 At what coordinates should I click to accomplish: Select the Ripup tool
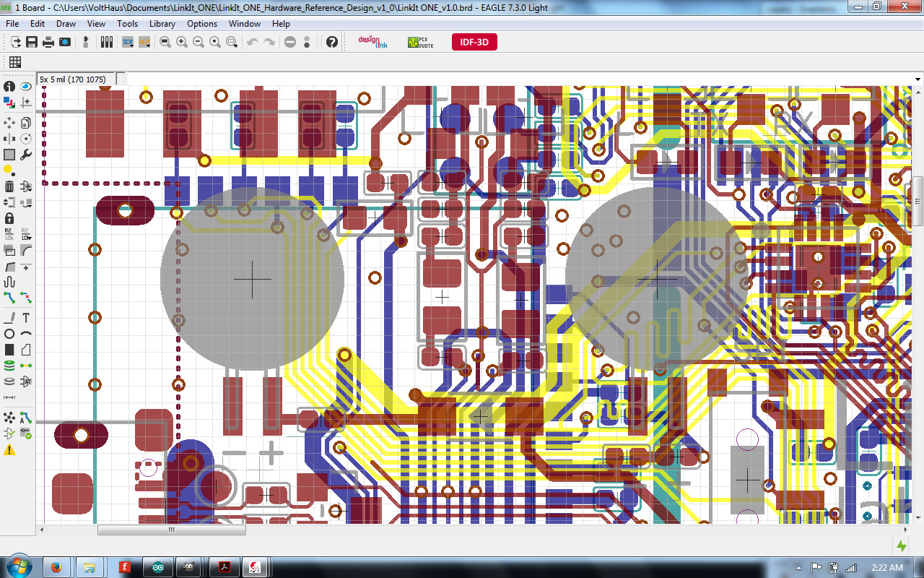click(x=26, y=298)
